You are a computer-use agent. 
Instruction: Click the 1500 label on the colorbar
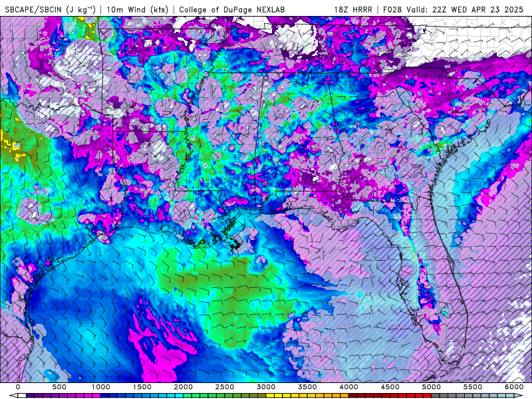click(142, 387)
